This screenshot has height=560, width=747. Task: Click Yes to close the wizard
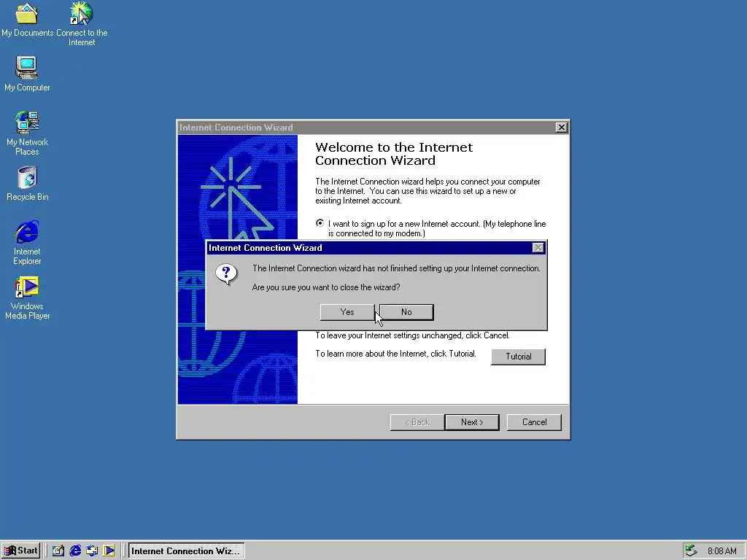347,312
